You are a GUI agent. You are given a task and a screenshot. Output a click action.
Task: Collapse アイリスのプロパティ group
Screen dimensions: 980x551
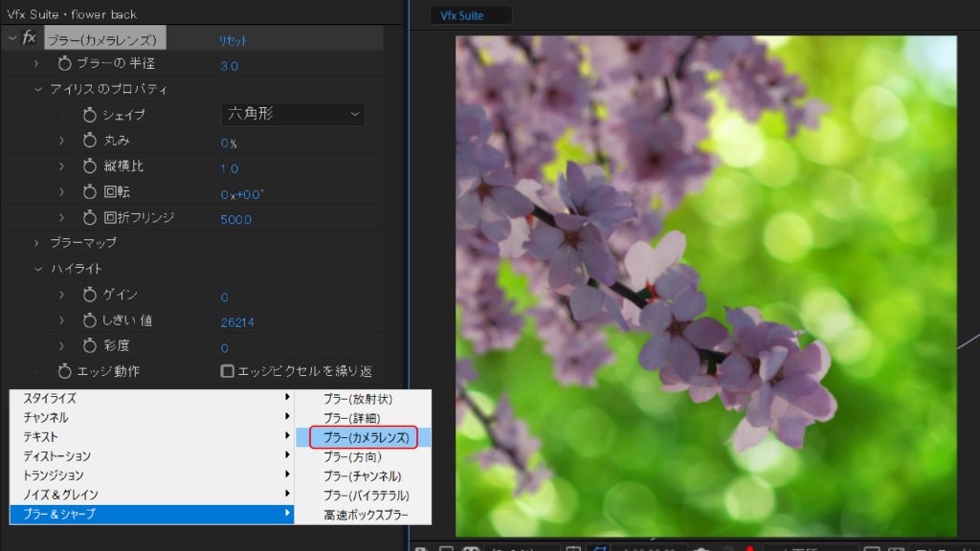coord(37,89)
